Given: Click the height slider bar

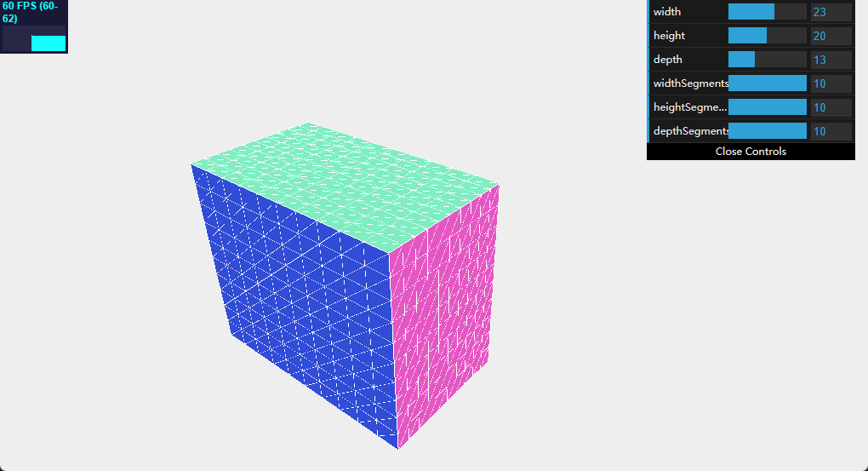Looking at the screenshot, I should [767, 36].
